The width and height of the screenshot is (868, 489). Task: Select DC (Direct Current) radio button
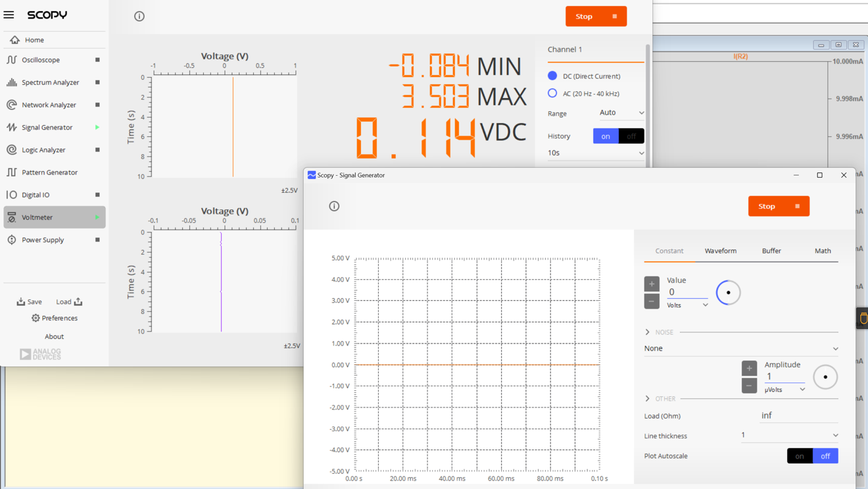click(552, 76)
